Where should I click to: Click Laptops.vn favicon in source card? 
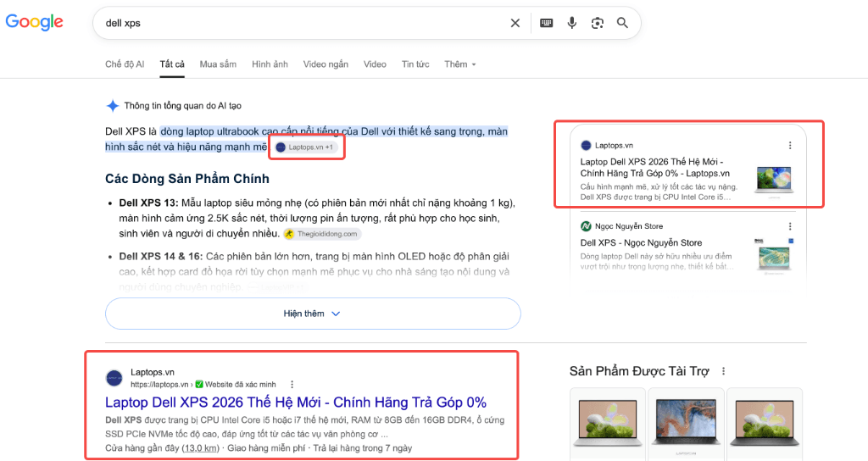pos(586,146)
